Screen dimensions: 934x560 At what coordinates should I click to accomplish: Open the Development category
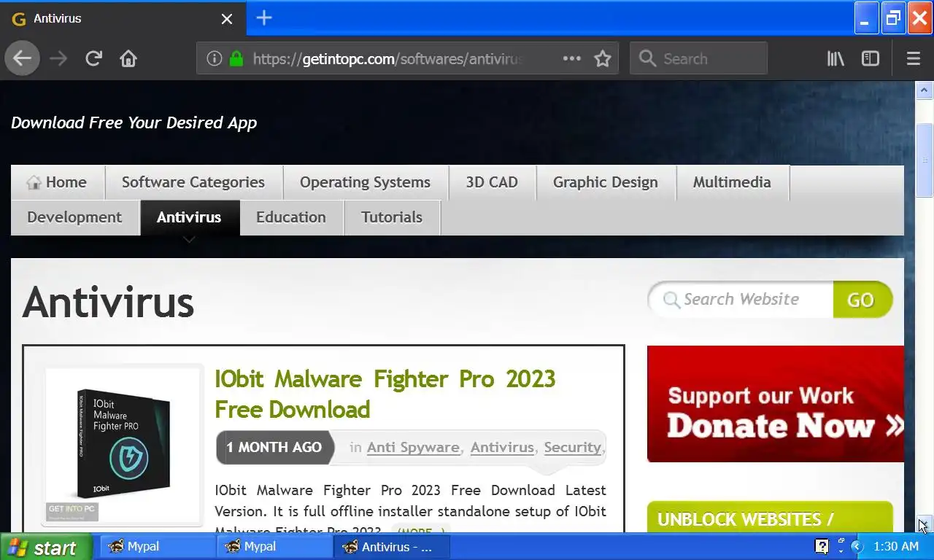74,217
